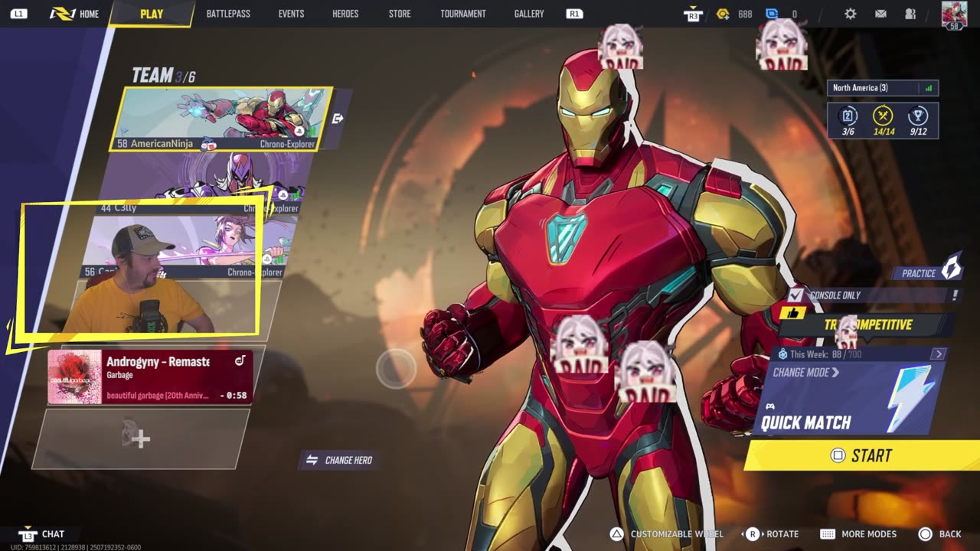The image size is (980, 551).
Task: Click the yellow START button
Action: (x=862, y=456)
